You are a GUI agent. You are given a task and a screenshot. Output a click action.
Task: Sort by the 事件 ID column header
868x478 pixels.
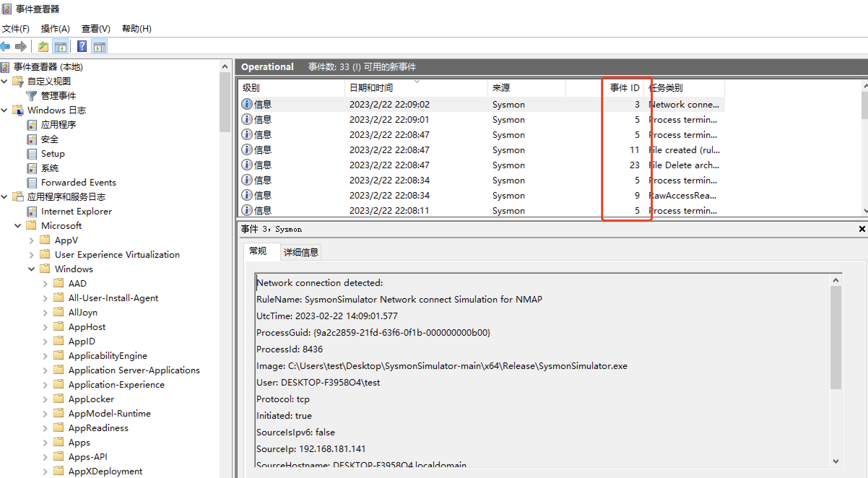click(624, 88)
